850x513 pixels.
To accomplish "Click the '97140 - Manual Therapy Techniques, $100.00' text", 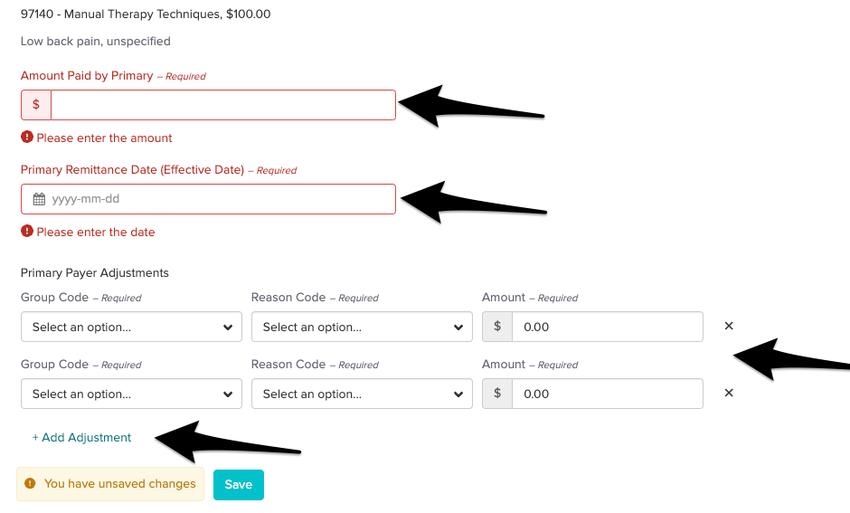I will pyautogui.click(x=145, y=14).
